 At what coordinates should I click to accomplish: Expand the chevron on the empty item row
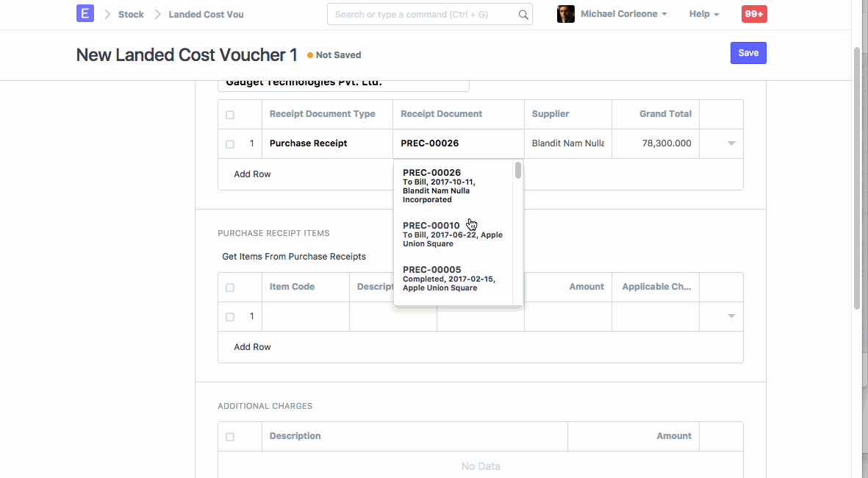pos(731,315)
